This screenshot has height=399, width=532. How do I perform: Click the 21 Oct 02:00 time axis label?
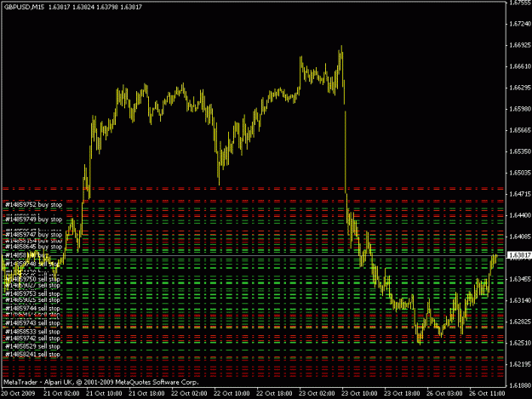tap(61, 394)
